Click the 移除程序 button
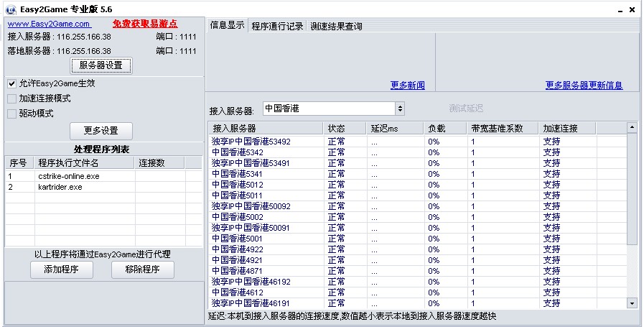Image resolution: width=644 pixels, height=327 pixels. pyautogui.click(x=143, y=270)
